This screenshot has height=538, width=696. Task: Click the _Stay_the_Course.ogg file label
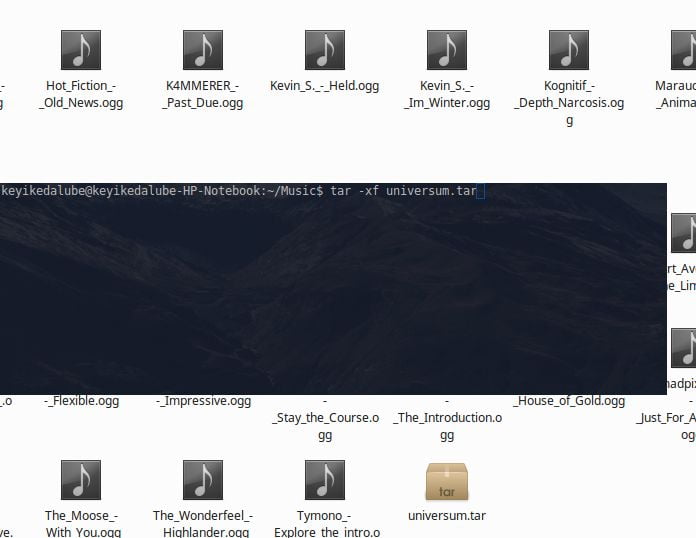pos(325,418)
